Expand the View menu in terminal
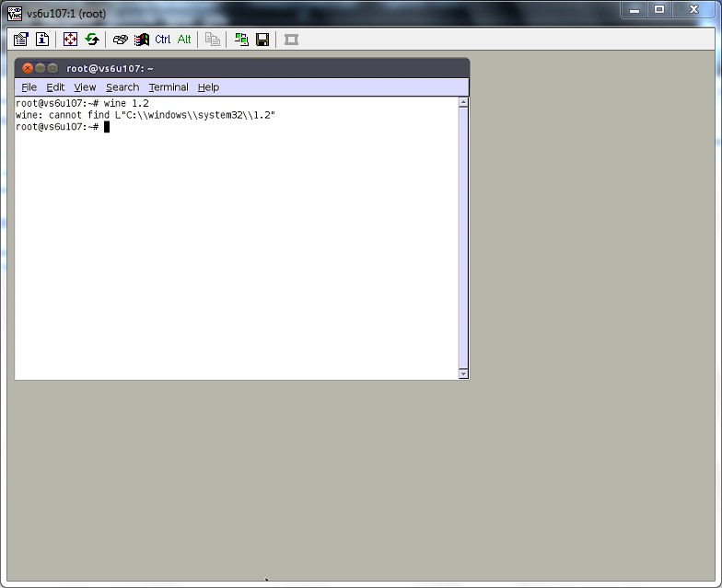722x588 pixels. [x=85, y=87]
